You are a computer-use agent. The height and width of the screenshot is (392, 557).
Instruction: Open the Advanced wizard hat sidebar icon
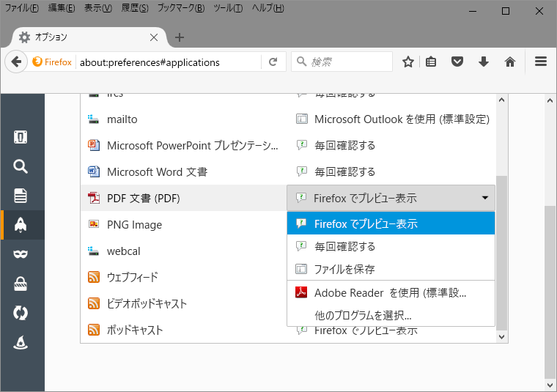21,342
